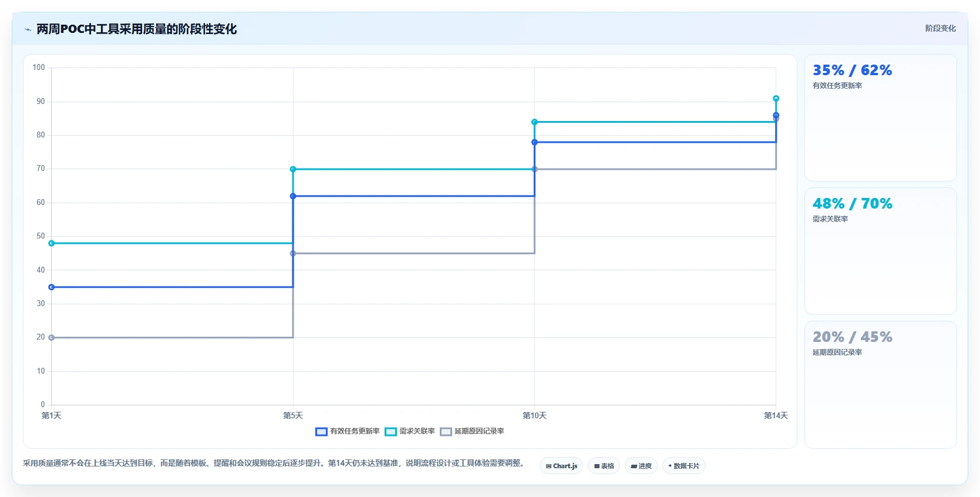This screenshot has height=497, width=980.
Task: Click 延期原因记录率 data point at 第5天 (45)
Action: click(x=293, y=253)
